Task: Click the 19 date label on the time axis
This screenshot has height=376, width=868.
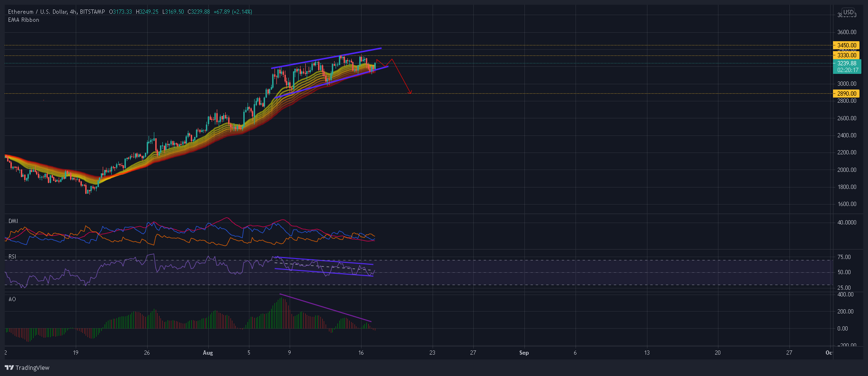Action: [x=75, y=353]
